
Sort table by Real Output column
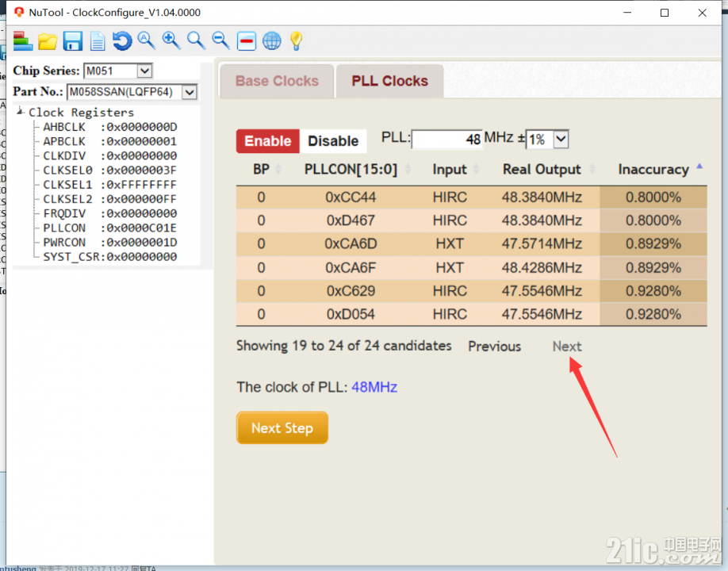pyautogui.click(x=548, y=169)
